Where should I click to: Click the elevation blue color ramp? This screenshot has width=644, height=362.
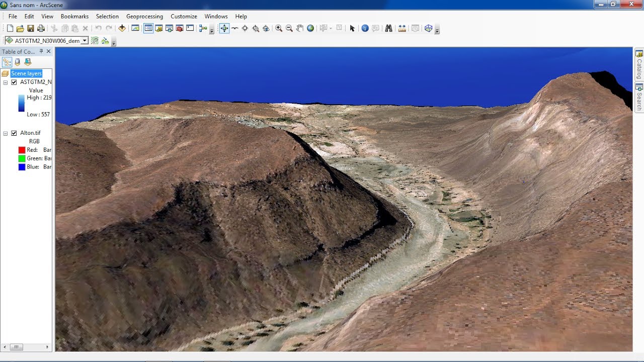pyautogui.click(x=22, y=103)
